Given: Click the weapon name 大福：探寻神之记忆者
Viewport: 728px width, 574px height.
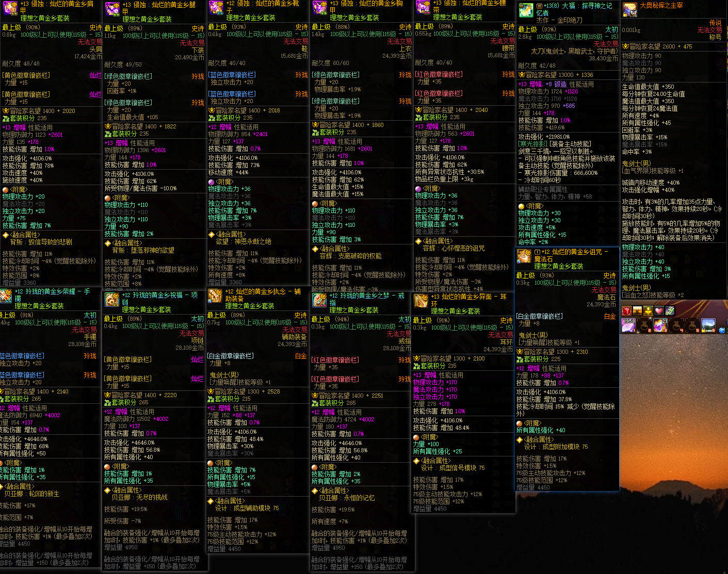Looking at the screenshot, I should pyautogui.click(x=575, y=9).
